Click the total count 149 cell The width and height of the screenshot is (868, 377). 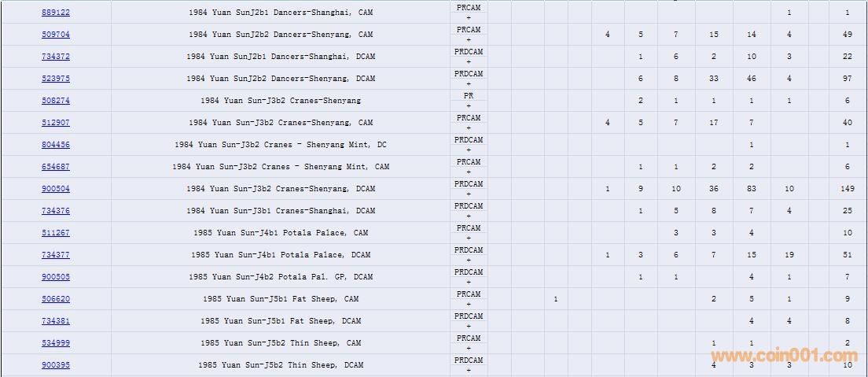(848, 189)
